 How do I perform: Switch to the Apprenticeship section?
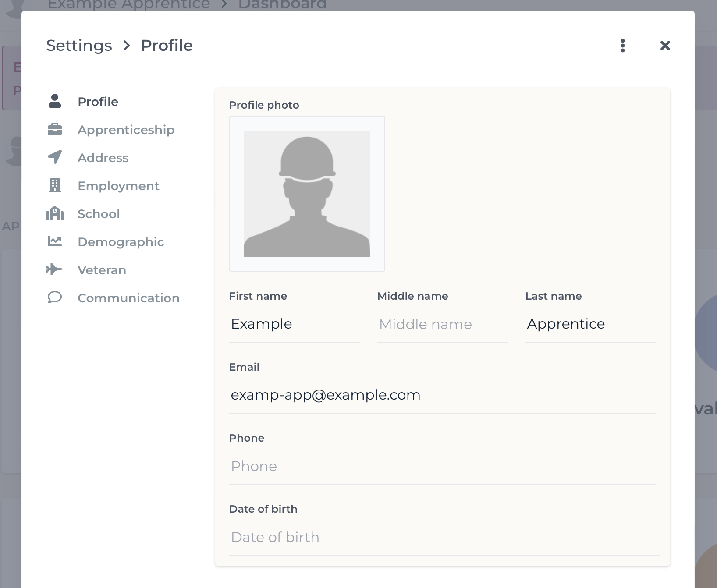tap(126, 130)
